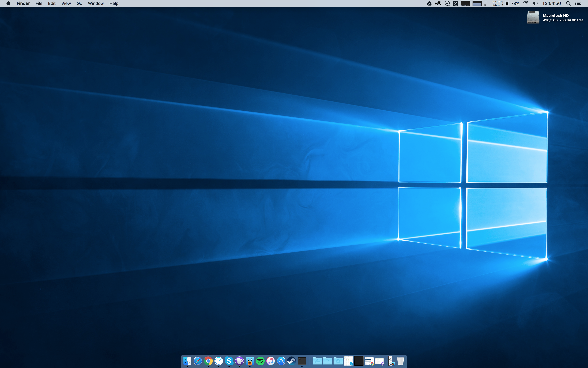Restore the minimized Textual window
This screenshot has width=588, height=368.
380,361
